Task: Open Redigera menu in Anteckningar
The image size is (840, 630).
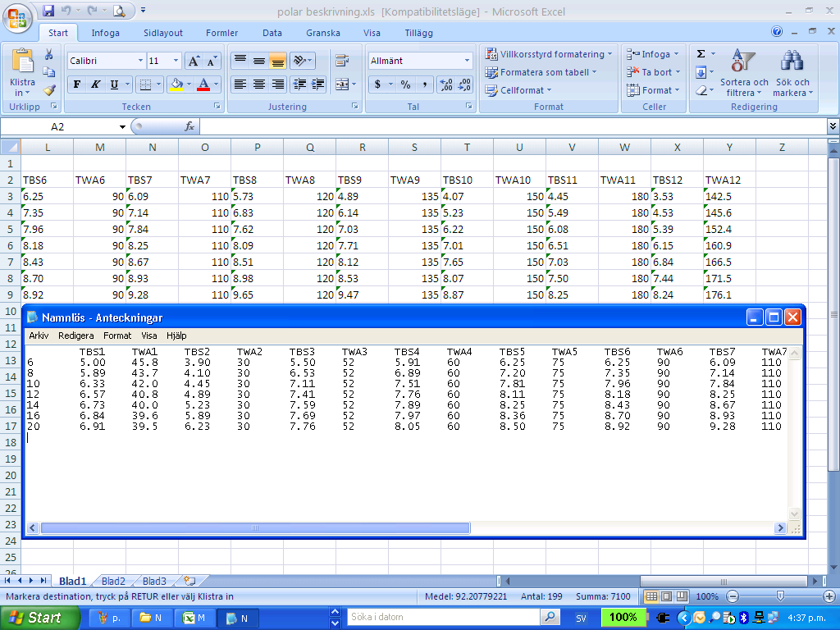Action: (x=76, y=336)
